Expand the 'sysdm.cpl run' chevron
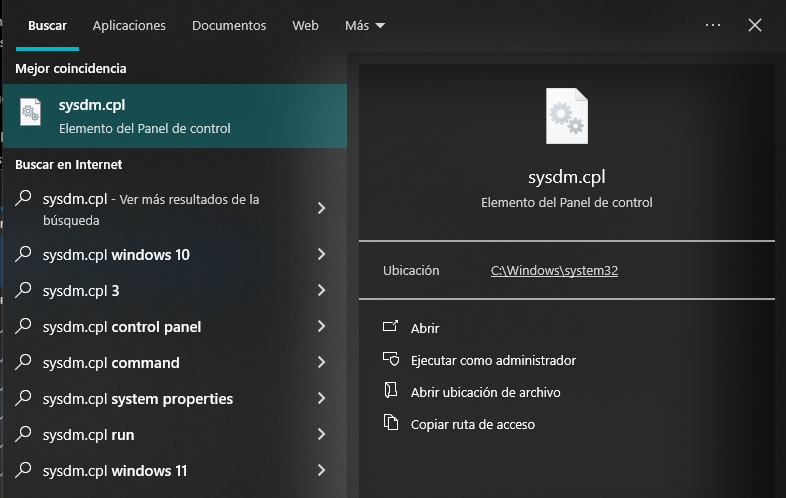This screenshot has width=786, height=498. 321,434
